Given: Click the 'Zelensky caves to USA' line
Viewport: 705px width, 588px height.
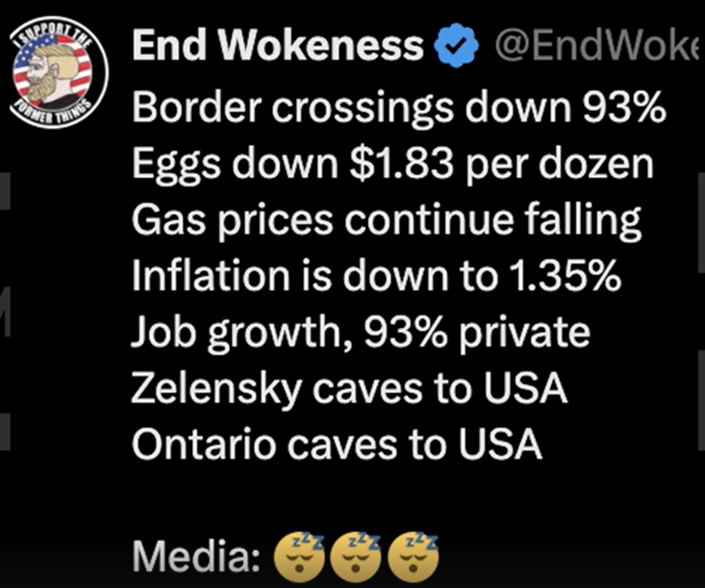Looking at the screenshot, I should click(x=350, y=388).
